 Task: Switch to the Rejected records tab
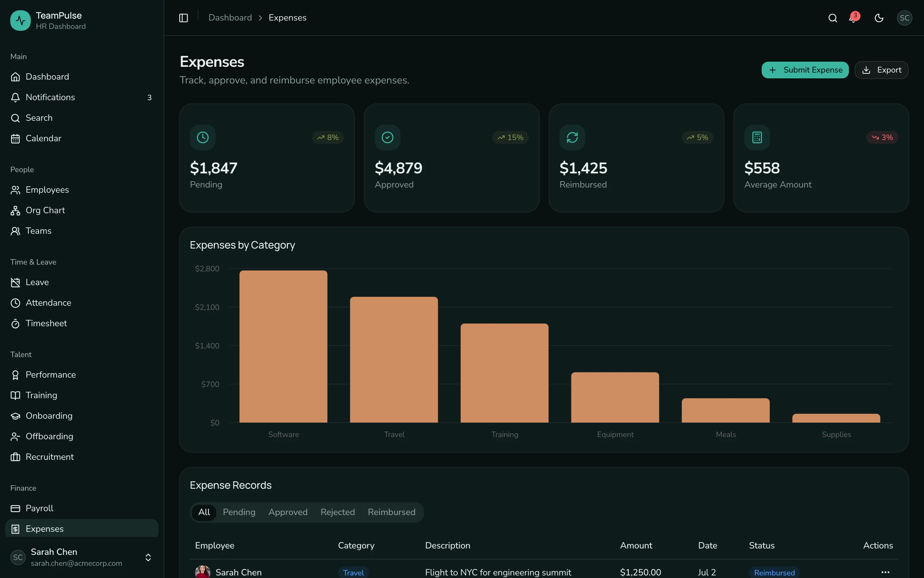tap(338, 512)
